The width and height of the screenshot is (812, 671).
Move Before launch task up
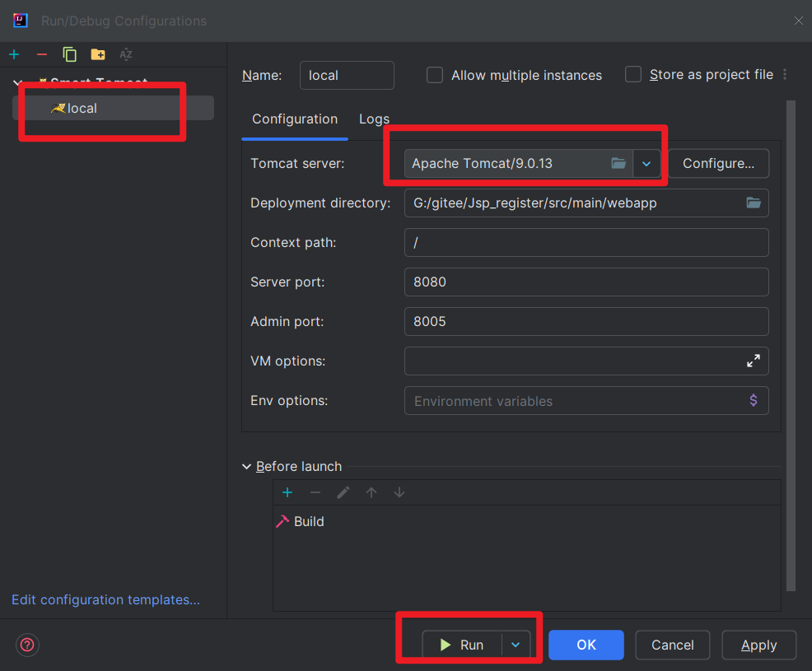(x=371, y=492)
